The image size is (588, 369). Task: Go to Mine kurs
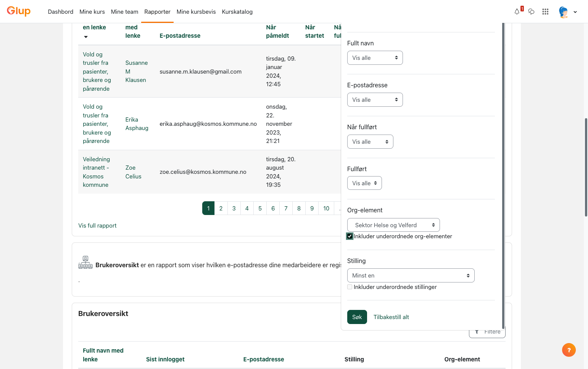coord(92,12)
